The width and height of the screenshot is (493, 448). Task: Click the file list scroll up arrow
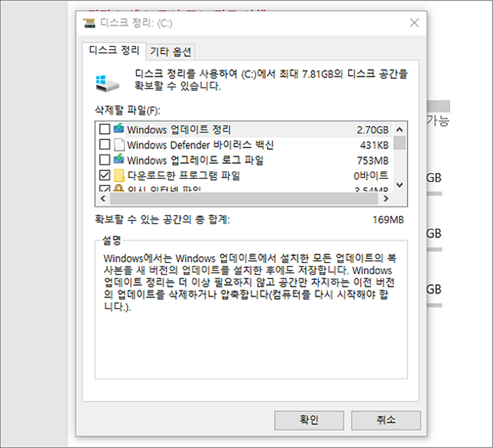[x=399, y=129]
